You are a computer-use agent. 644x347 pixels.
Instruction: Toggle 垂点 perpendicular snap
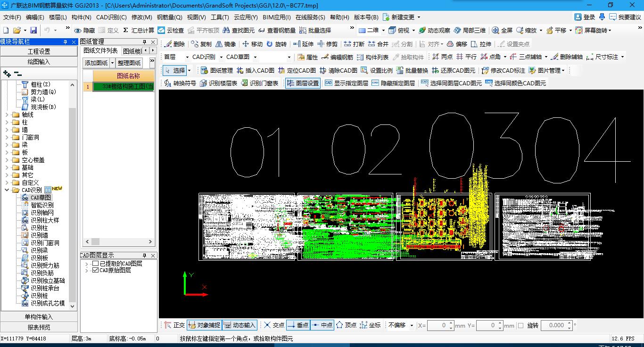pos(298,325)
